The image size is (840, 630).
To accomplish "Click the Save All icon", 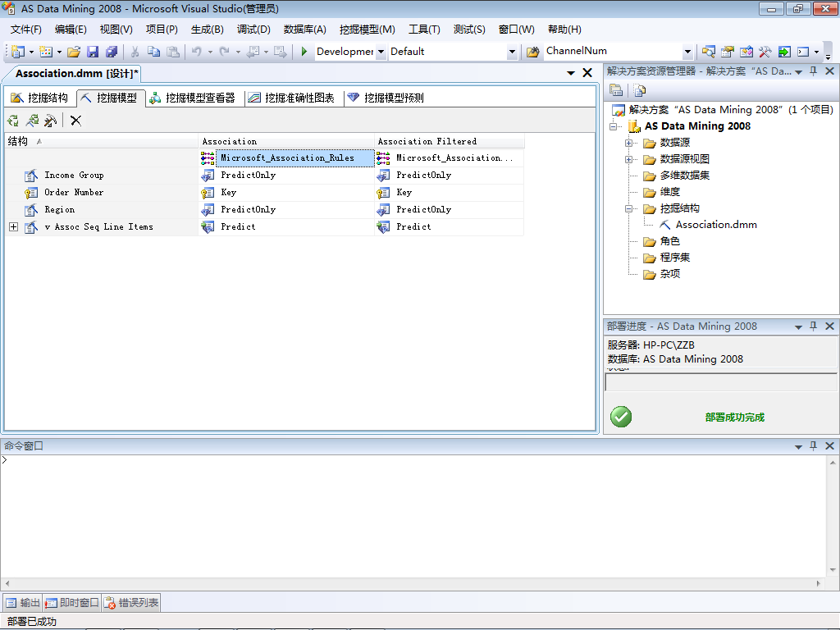I will (112, 52).
